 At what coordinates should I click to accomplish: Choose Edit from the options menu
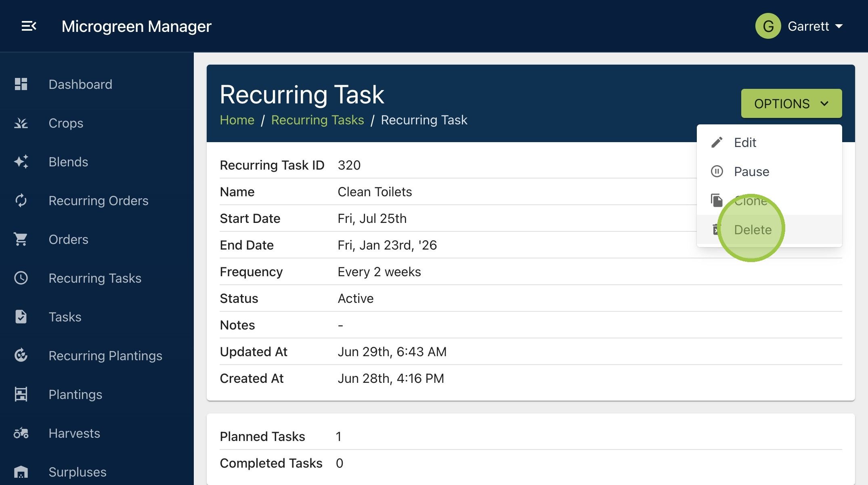click(769, 143)
